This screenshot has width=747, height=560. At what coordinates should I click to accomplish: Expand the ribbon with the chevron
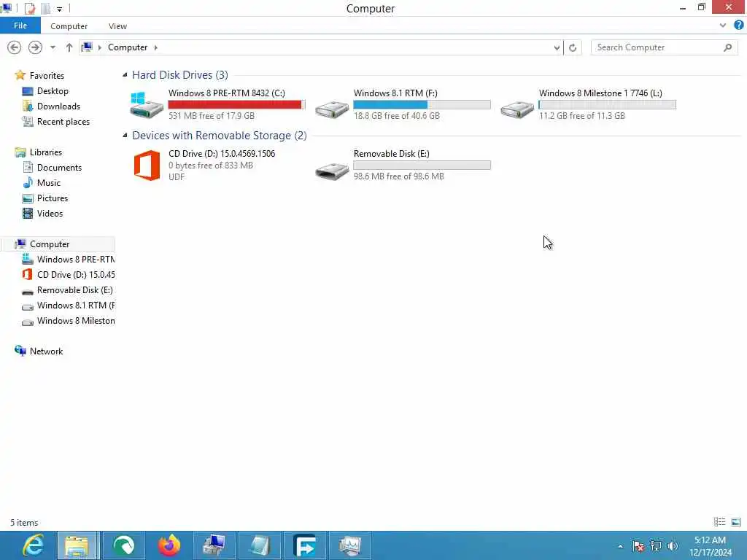723,26
